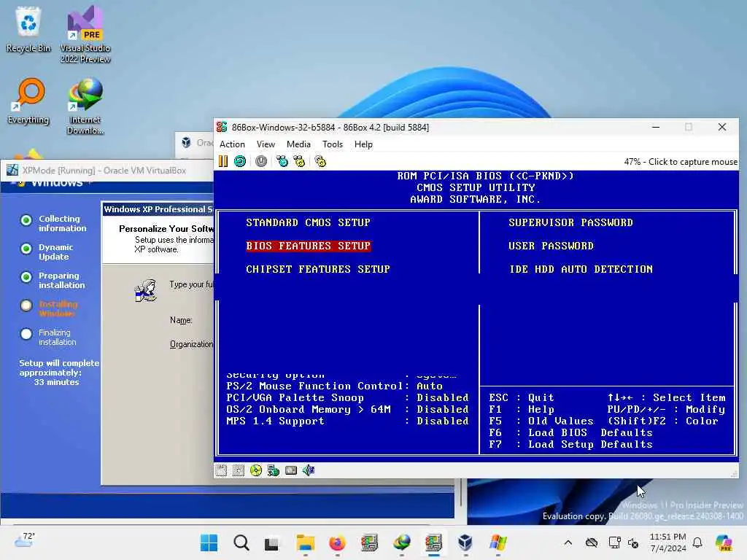747x560 pixels.
Task: Open File Explorer from the taskbar
Action: click(306, 542)
